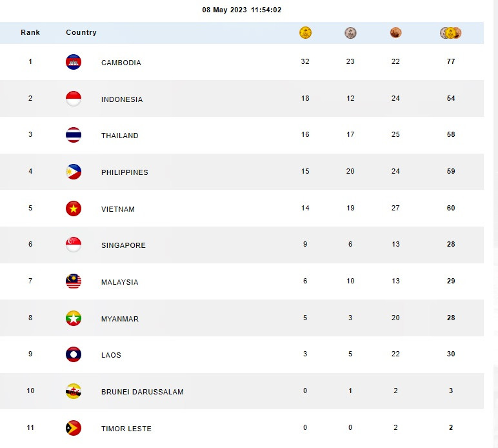The width and height of the screenshot is (498, 448).
Task: Click the Indonesia flag icon
Action: [74, 99]
